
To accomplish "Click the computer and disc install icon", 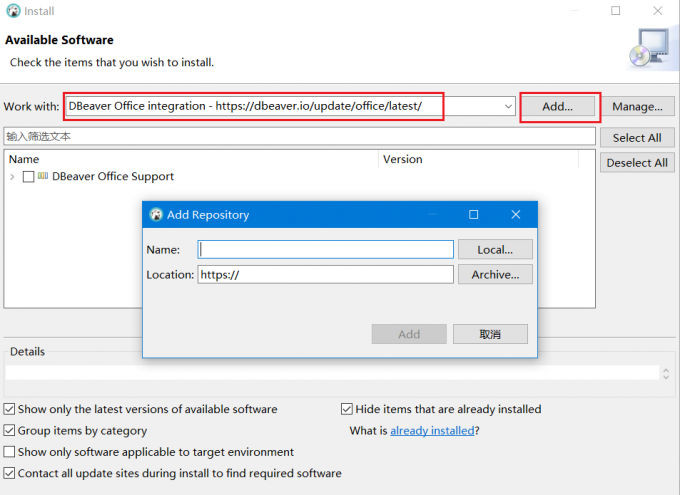I will coord(650,48).
